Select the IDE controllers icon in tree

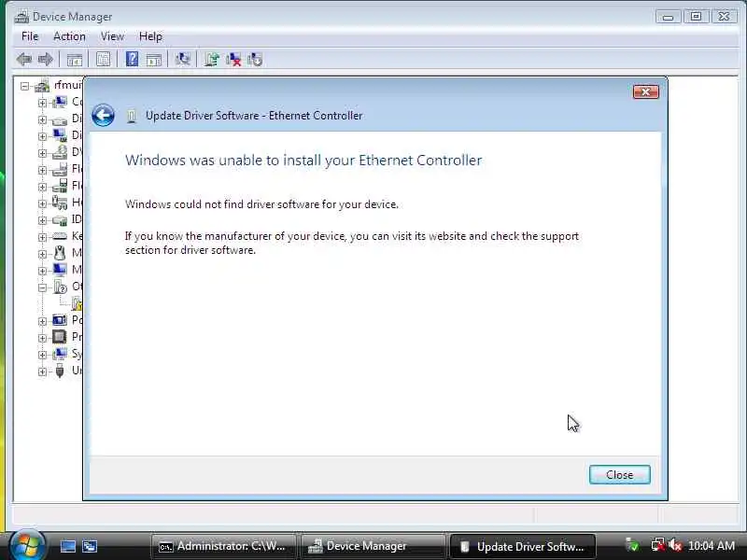click(x=60, y=219)
